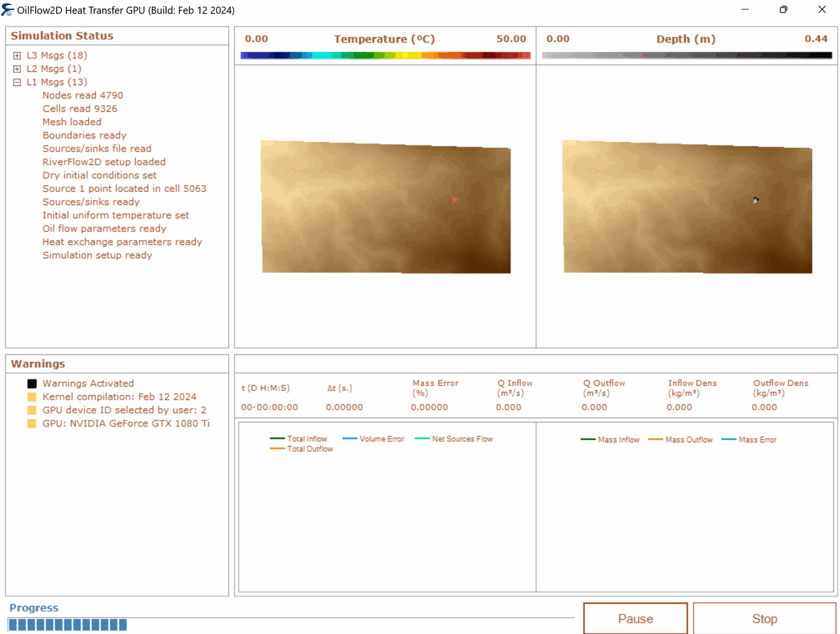Click the 'Net Sources Flow' legend entry
The image size is (840, 634).
pos(454,439)
